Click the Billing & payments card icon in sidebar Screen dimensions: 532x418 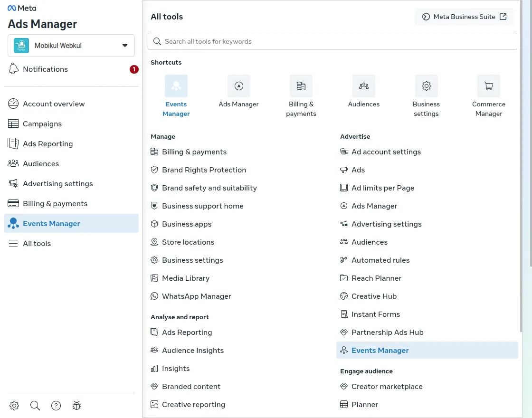13,204
